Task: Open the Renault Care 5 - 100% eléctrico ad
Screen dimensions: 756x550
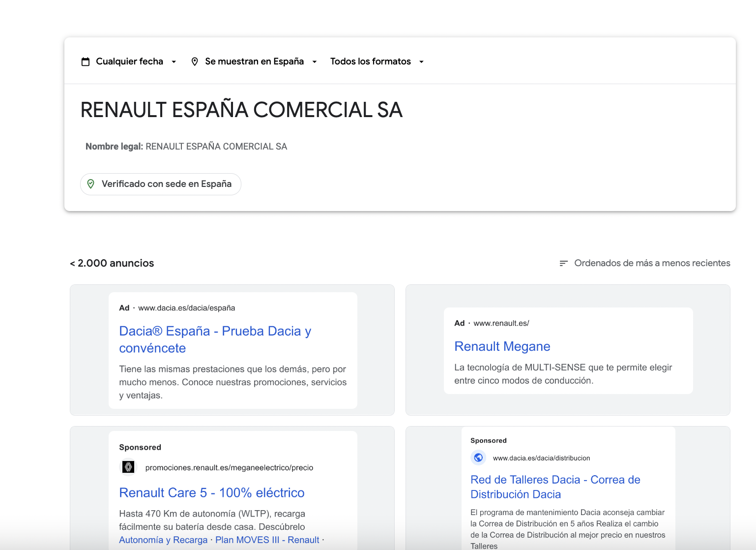Action: coord(212,492)
